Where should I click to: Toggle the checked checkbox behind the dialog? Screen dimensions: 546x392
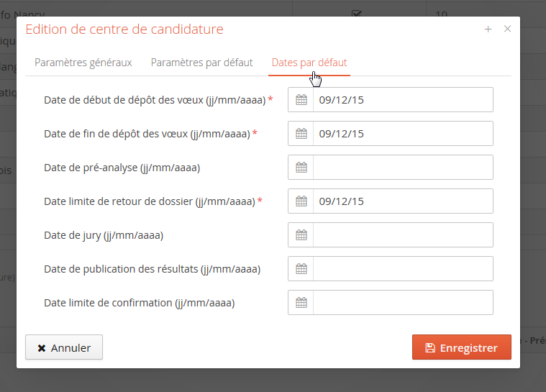[x=356, y=12]
